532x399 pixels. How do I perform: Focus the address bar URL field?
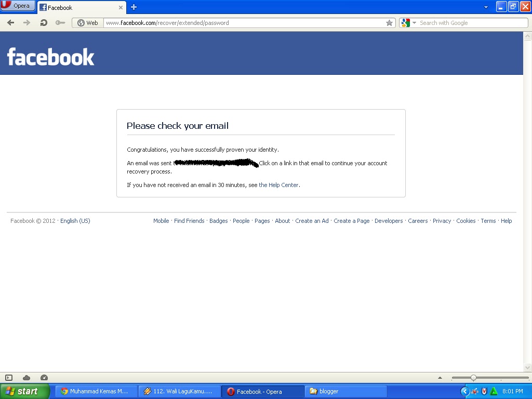coord(244,23)
